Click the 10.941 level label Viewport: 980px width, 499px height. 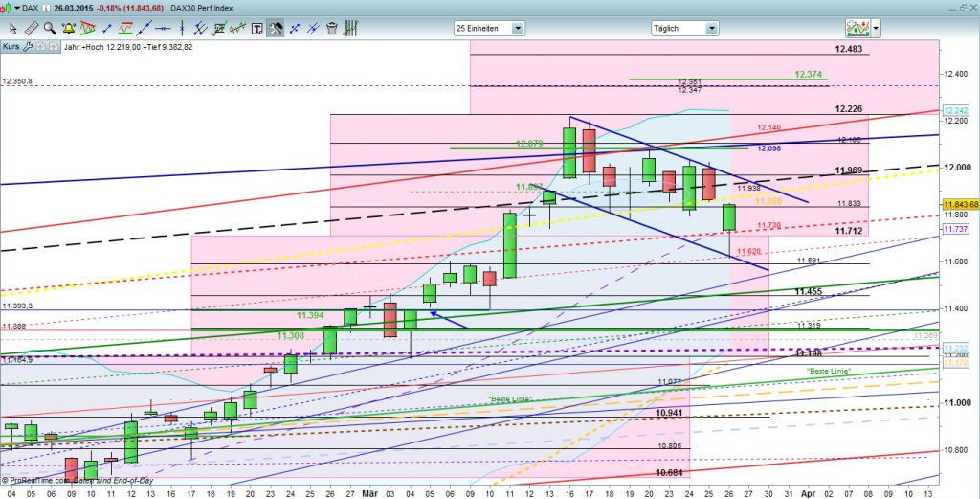pos(669,414)
